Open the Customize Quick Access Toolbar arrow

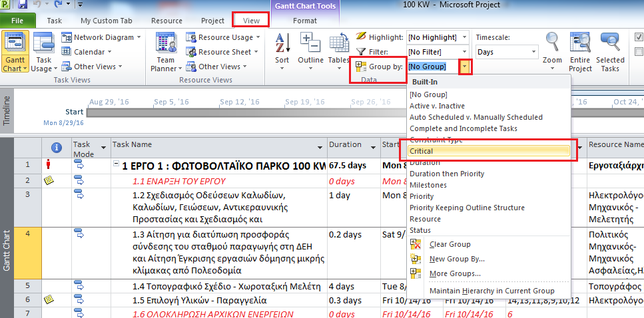pos(80,5)
